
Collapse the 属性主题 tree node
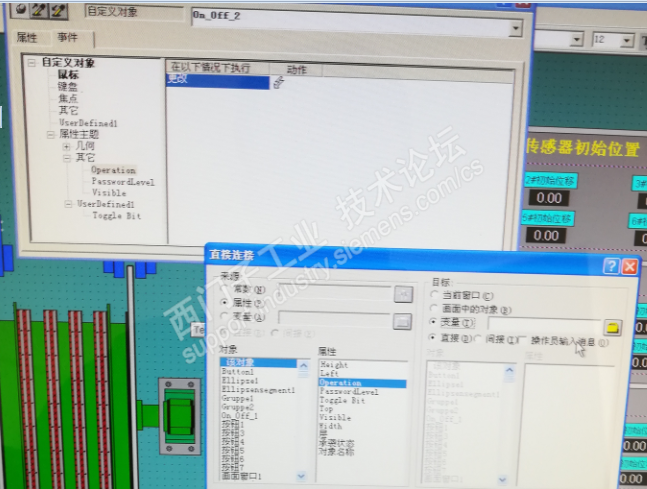click(50, 135)
